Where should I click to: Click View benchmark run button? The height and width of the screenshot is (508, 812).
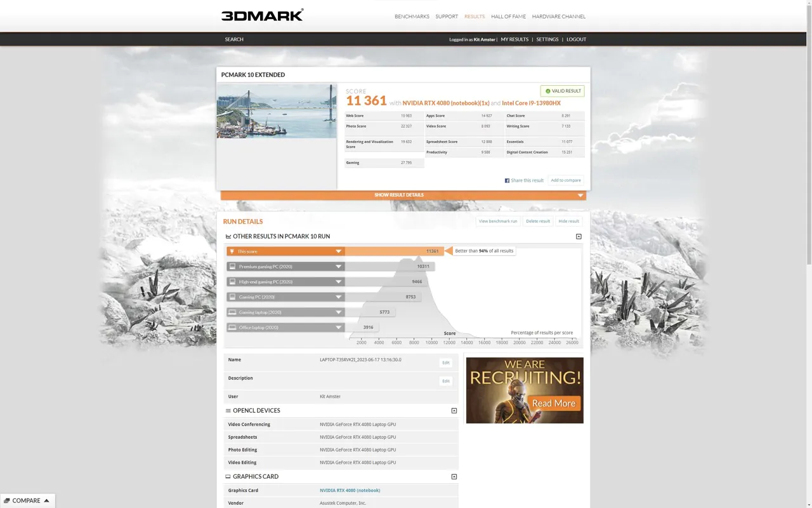click(x=498, y=221)
